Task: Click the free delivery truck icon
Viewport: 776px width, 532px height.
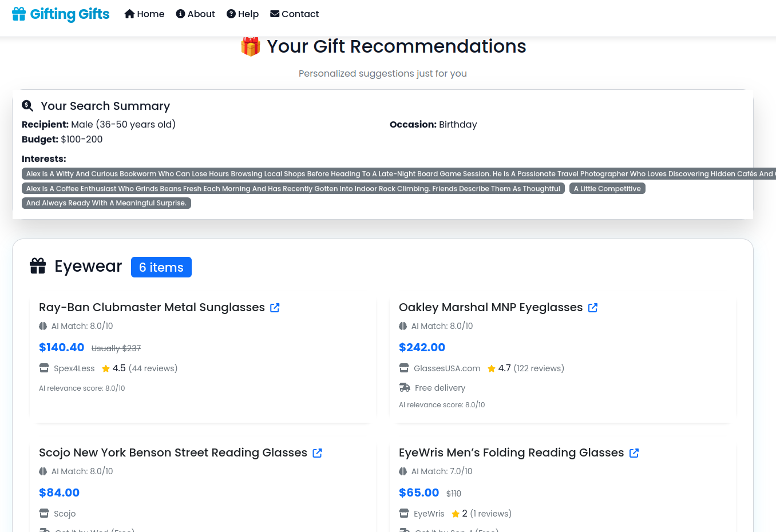Action: (x=405, y=387)
